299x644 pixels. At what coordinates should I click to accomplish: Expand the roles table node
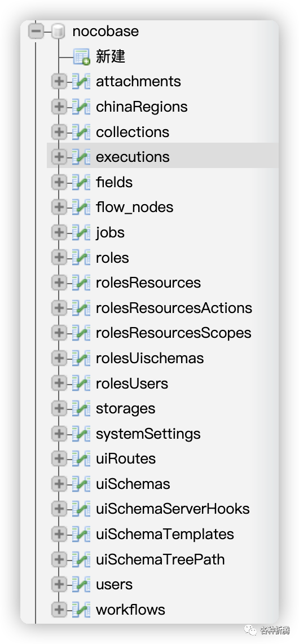click(59, 258)
